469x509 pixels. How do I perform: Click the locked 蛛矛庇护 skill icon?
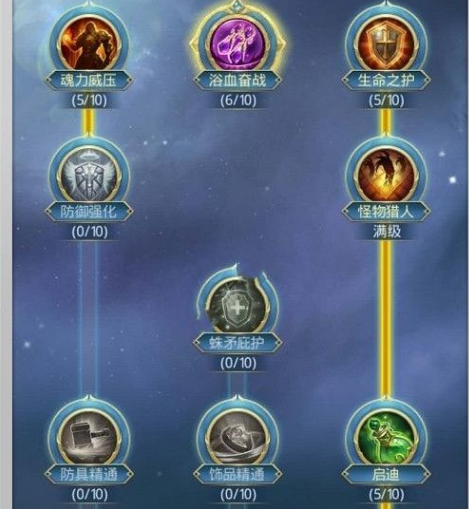pos(238,307)
